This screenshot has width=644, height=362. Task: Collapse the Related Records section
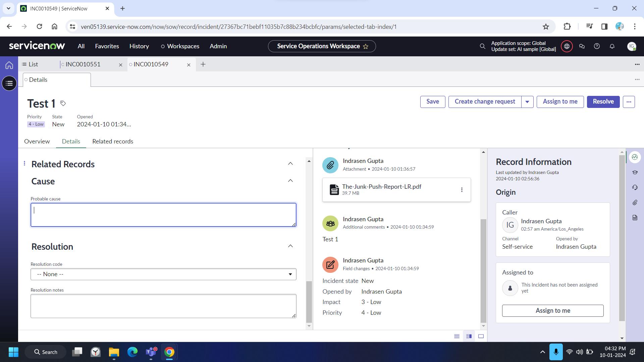pos(290,164)
